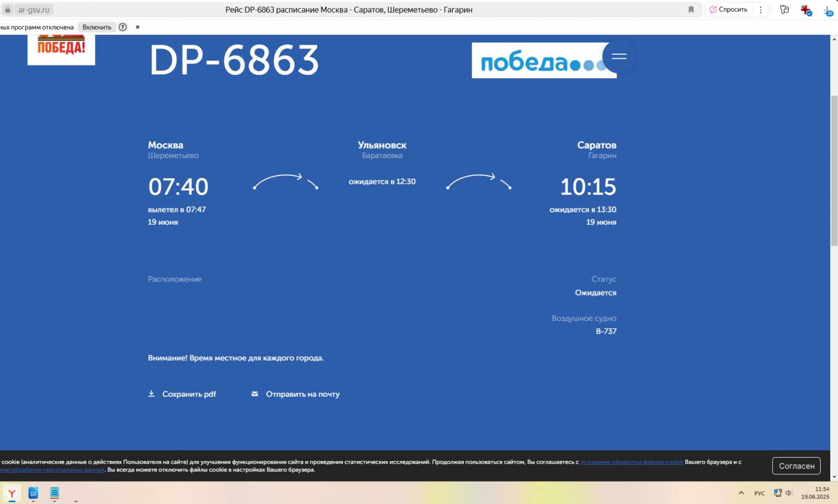Click the Москва departure city text
The height and width of the screenshot is (504, 838).
tap(165, 145)
